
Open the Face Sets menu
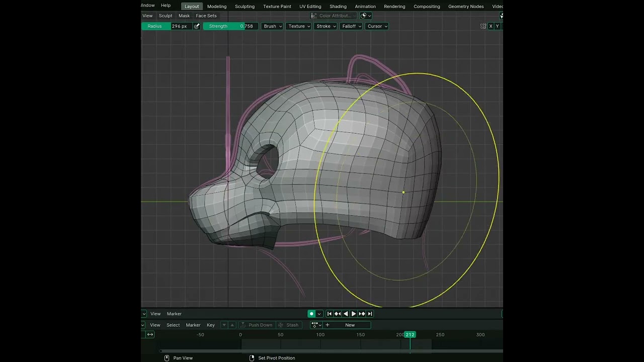[206, 16]
